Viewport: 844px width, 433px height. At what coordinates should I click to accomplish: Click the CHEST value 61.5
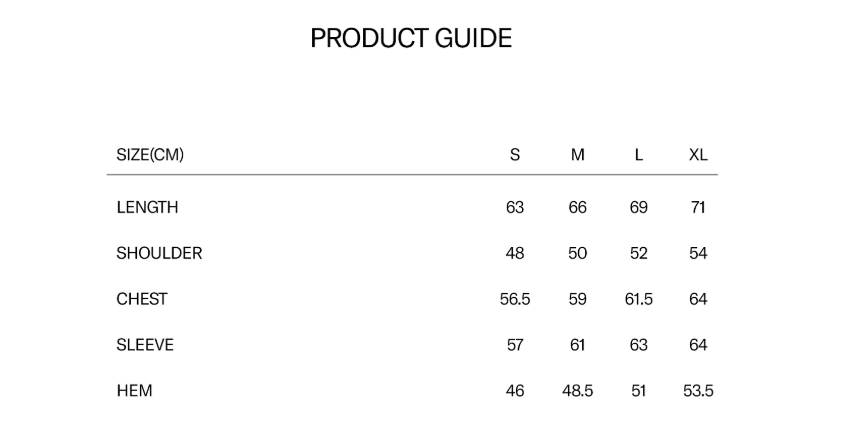[639, 299]
